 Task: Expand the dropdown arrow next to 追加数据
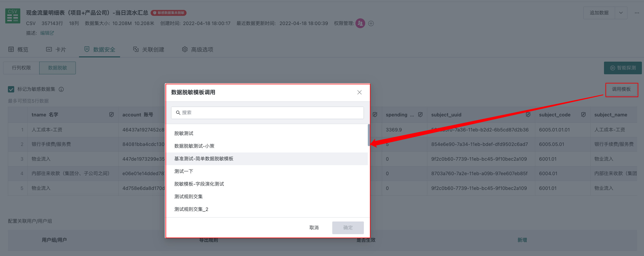pos(621,13)
